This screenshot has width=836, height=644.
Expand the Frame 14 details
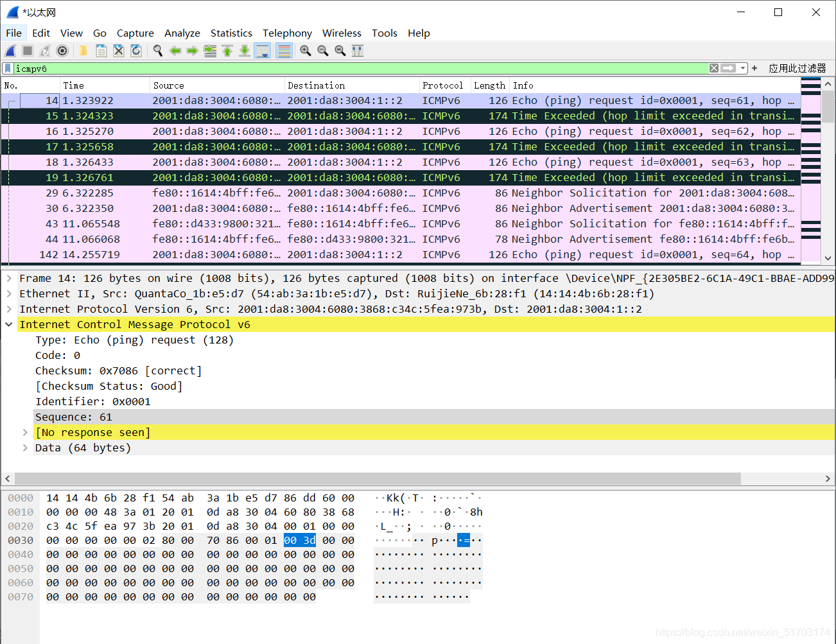(x=9, y=278)
